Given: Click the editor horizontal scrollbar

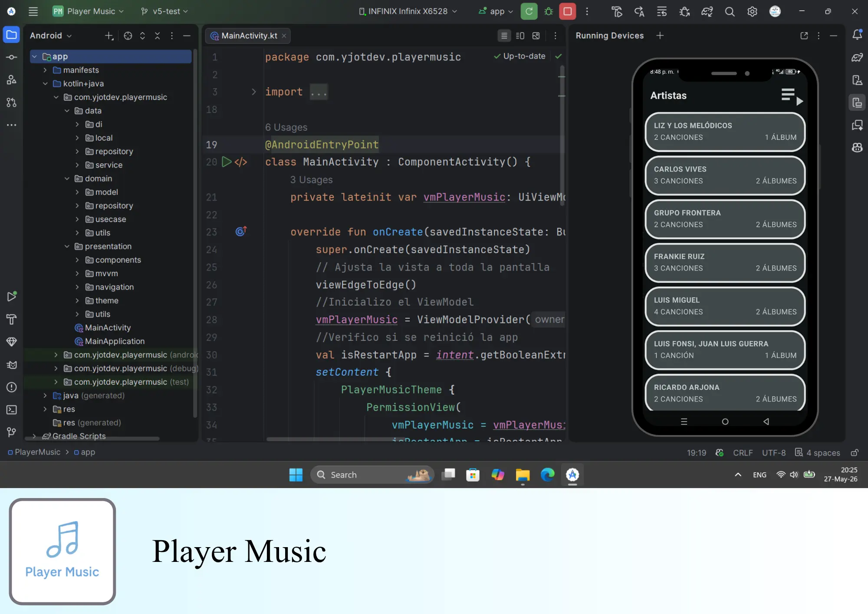Looking at the screenshot, I should [x=335, y=439].
